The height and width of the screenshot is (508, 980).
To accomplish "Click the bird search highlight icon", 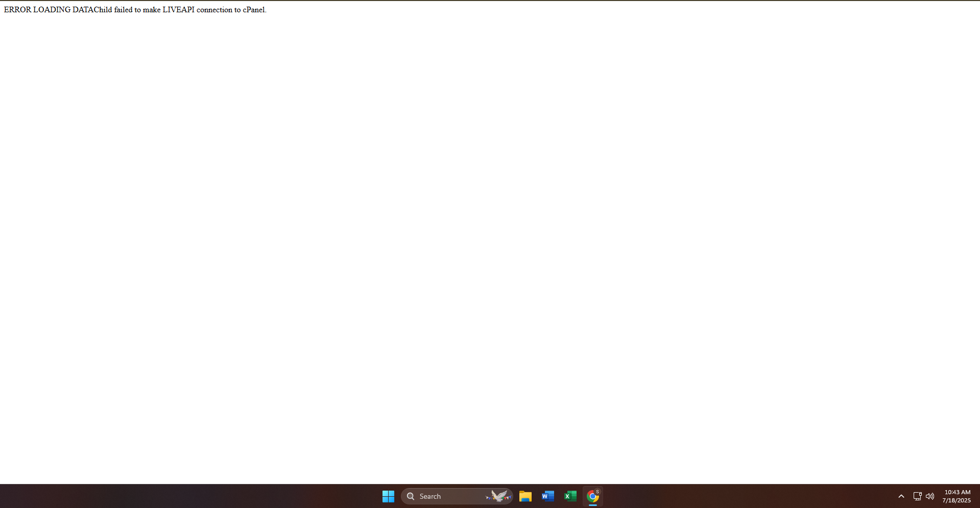I will (498, 496).
